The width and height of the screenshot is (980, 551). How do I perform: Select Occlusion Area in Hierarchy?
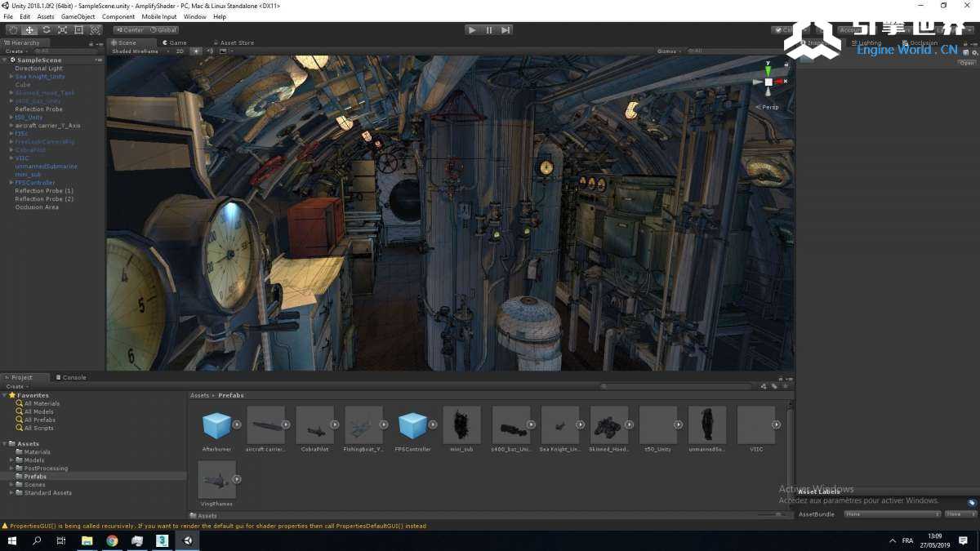click(37, 207)
